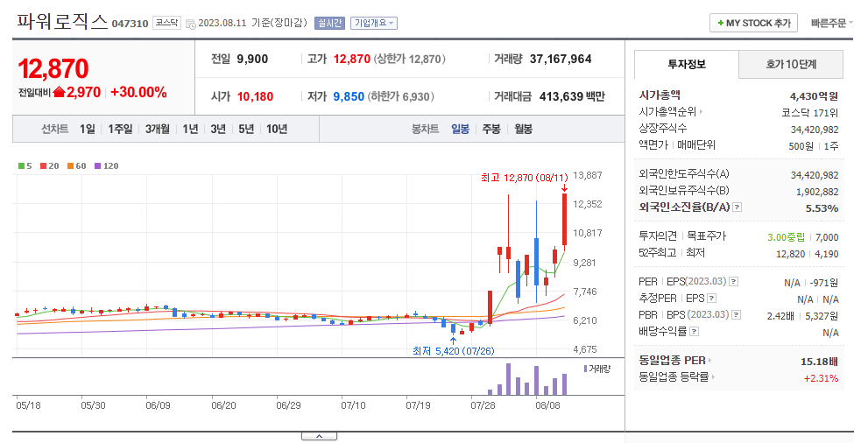Click the orange 60-day average legend swatch
This screenshot has width=868, height=443.
point(70,166)
